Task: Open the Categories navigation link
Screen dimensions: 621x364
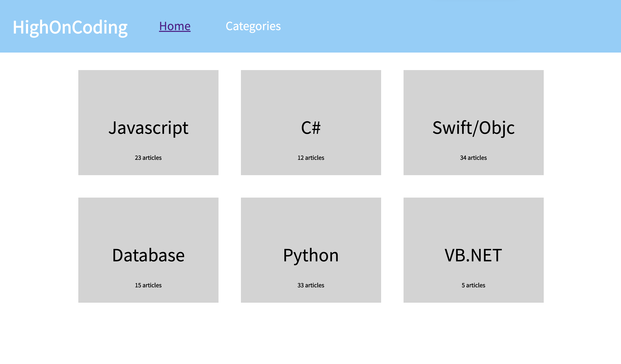Action: [253, 26]
